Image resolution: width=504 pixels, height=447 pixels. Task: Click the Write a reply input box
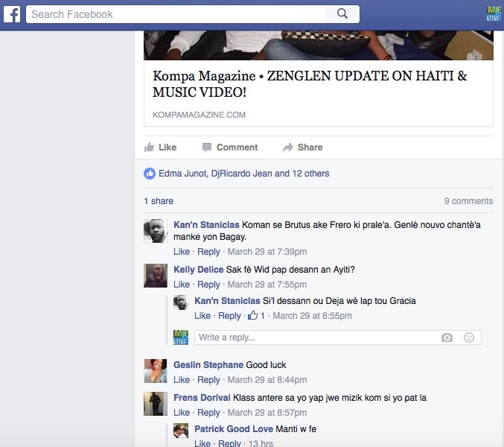coord(338,337)
